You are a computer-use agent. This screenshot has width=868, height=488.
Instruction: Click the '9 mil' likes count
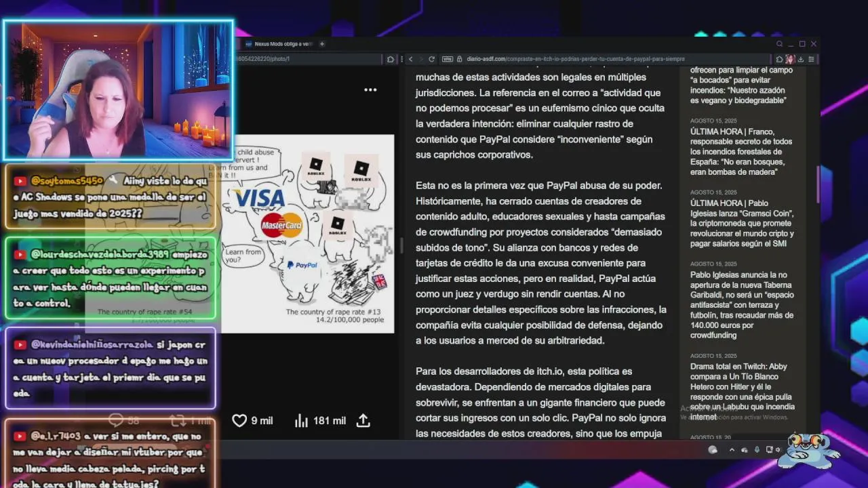point(262,421)
